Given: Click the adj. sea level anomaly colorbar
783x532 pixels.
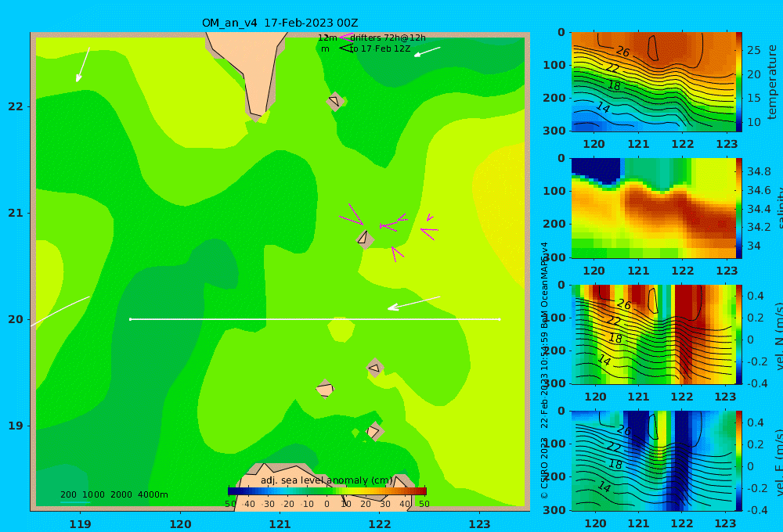Looking at the screenshot, I should (327, 491).
